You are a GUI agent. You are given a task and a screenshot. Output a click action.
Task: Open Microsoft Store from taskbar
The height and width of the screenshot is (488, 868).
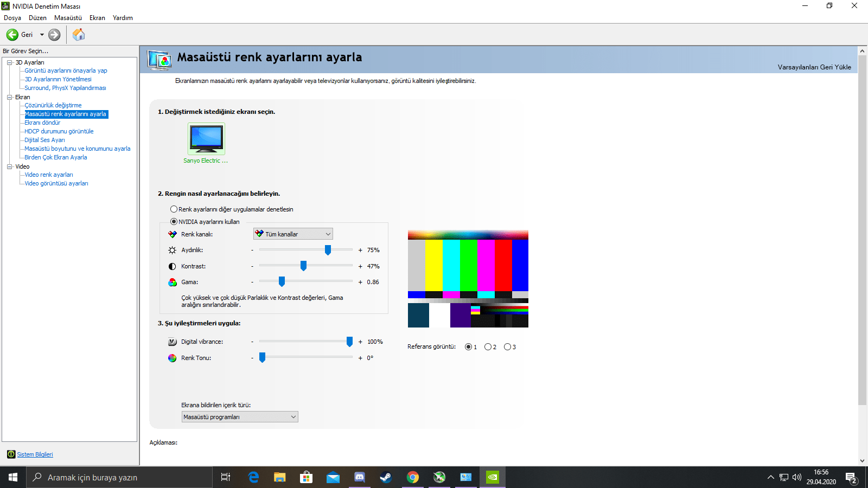point(307,477)
